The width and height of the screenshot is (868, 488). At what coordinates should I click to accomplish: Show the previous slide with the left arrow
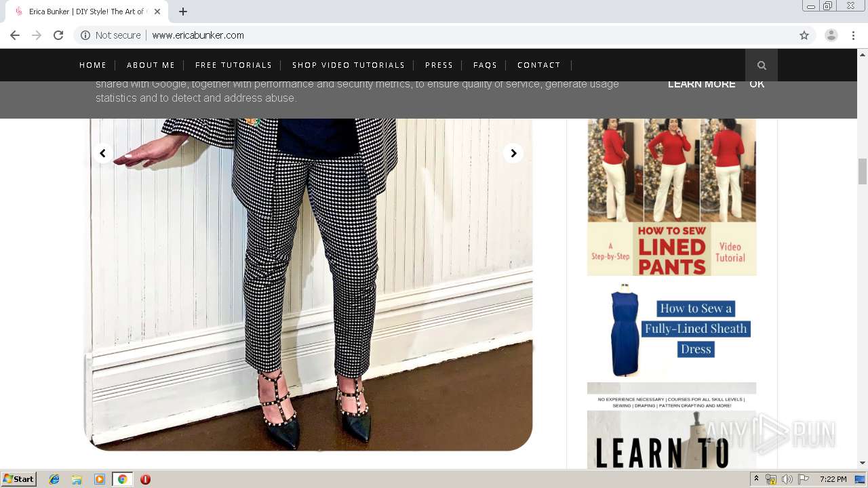pos(102,153)
